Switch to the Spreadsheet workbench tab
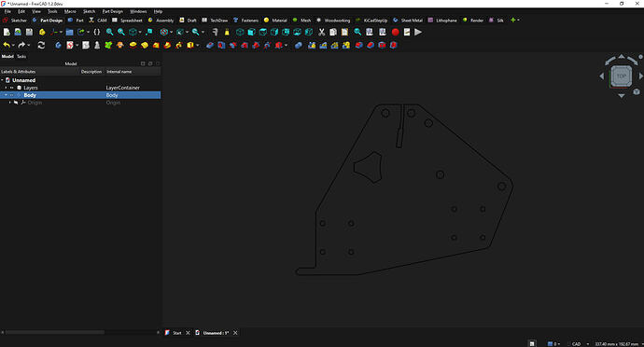 [x=127, y=21]
